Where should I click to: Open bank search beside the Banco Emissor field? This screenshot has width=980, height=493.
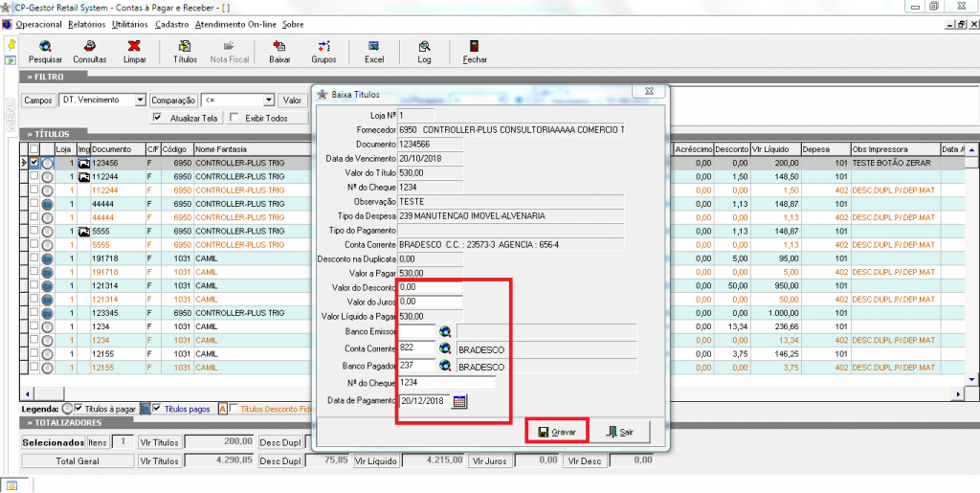point(445,331)
